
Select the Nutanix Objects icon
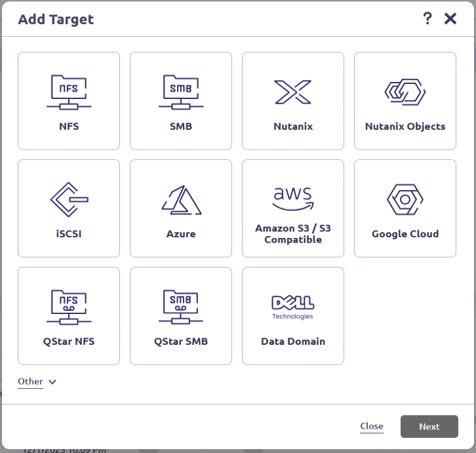click(405, 92)
